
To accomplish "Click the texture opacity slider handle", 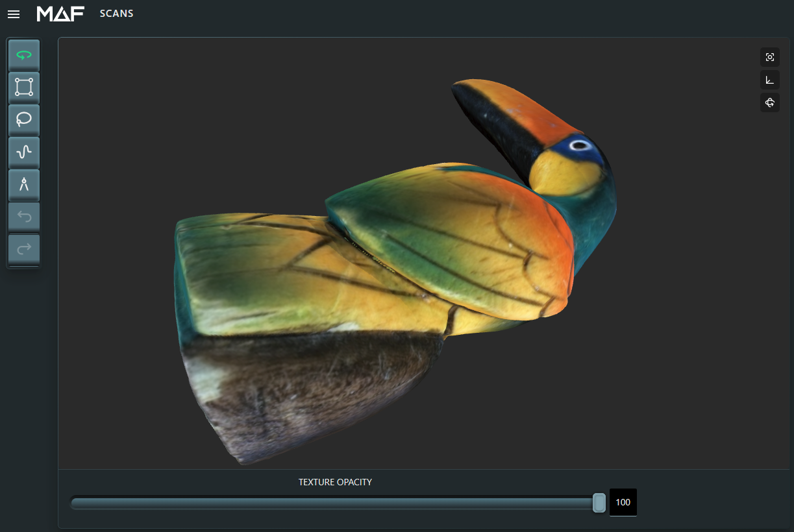I will click(x=599, y=502).
